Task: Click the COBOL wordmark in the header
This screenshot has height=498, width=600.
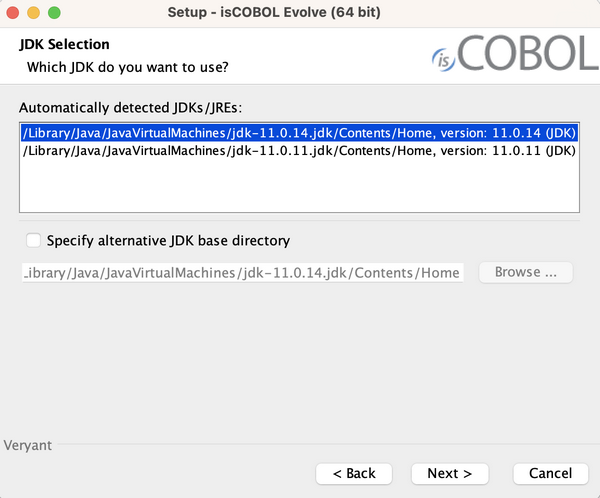Action: coord(528,53)
